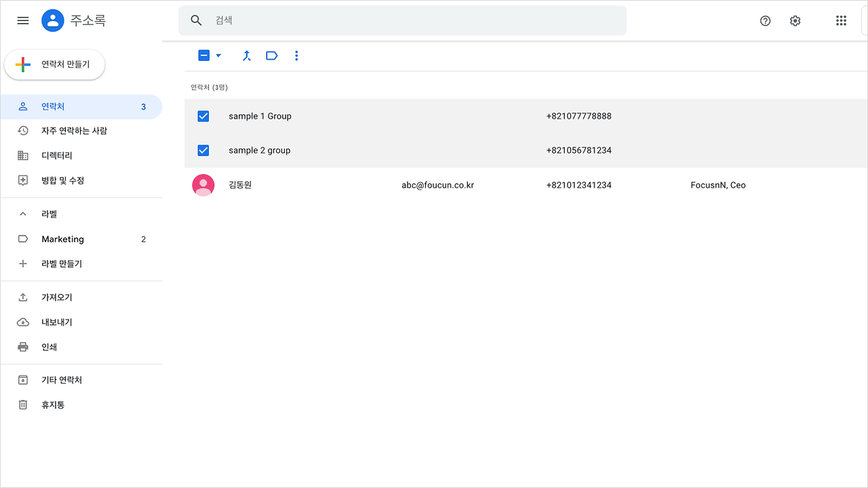Open the 연락처 contacts list

click(x=81, y=107)
